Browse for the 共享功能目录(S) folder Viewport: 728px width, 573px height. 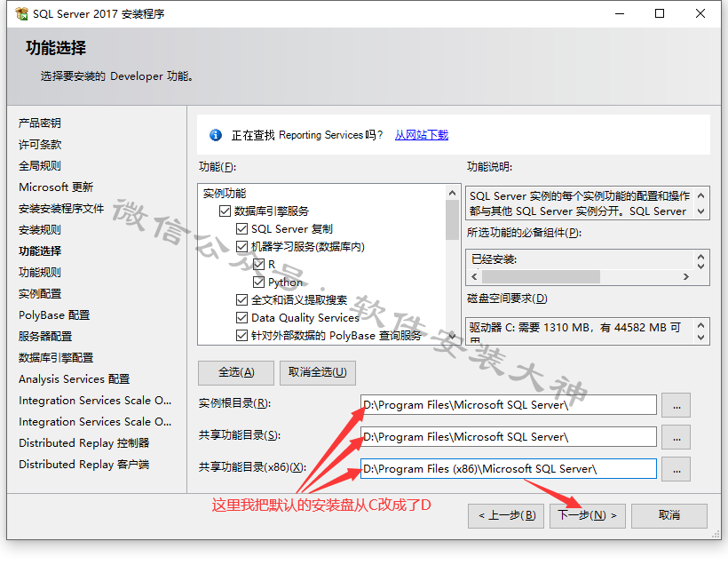click(x=676, y=437)
